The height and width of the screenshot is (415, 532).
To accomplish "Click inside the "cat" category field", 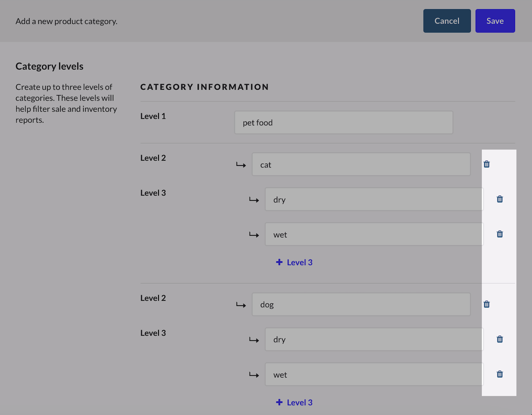I will coord(361,164).
